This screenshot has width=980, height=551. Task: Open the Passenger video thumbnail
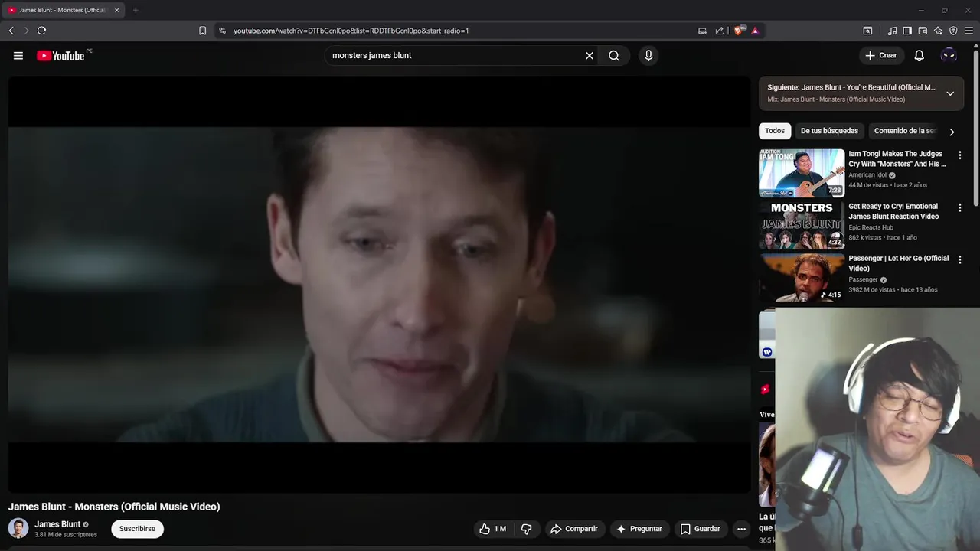(802, 277)
